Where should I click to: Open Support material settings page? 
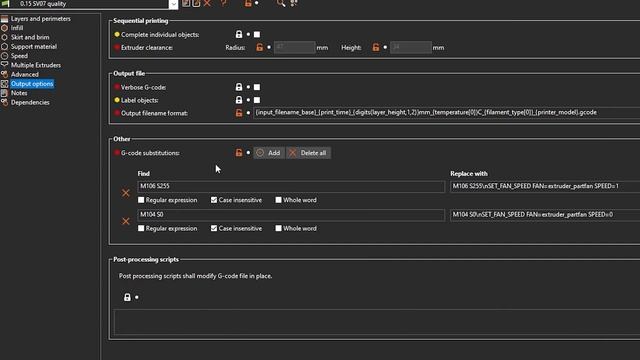(33, 47)
